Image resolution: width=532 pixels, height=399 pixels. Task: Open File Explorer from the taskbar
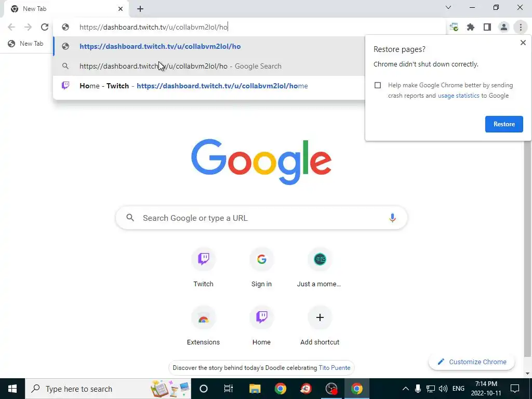click(255, 389)
